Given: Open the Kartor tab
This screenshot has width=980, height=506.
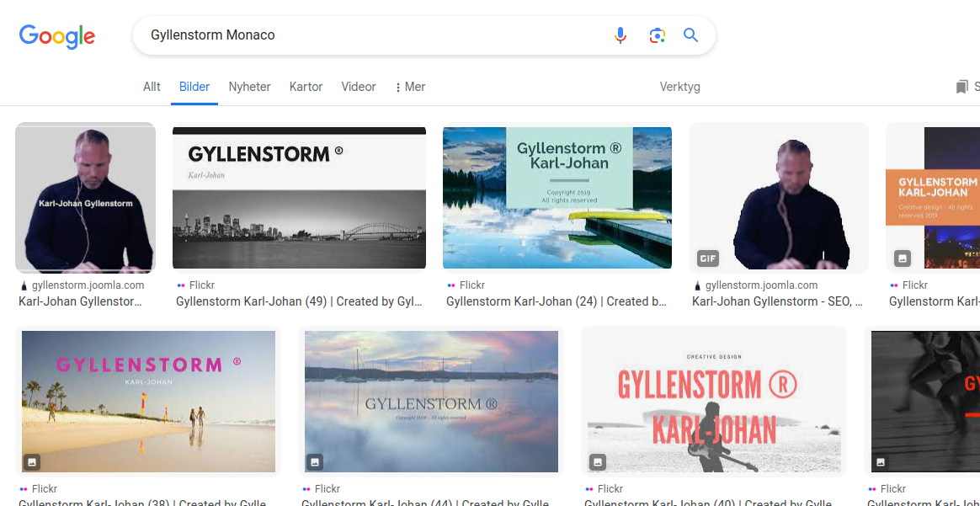Looking at the screenshot, I should (306, 87).
